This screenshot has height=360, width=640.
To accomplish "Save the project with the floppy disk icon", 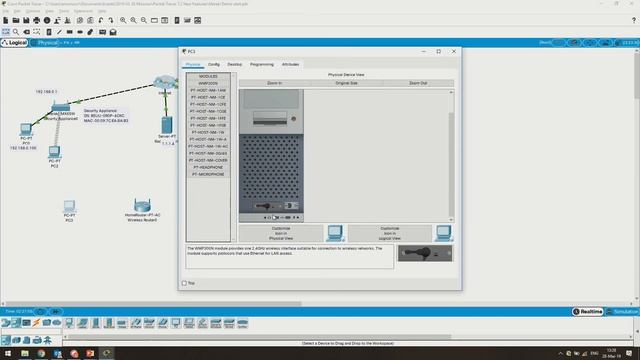I will (x=26, y=20).
